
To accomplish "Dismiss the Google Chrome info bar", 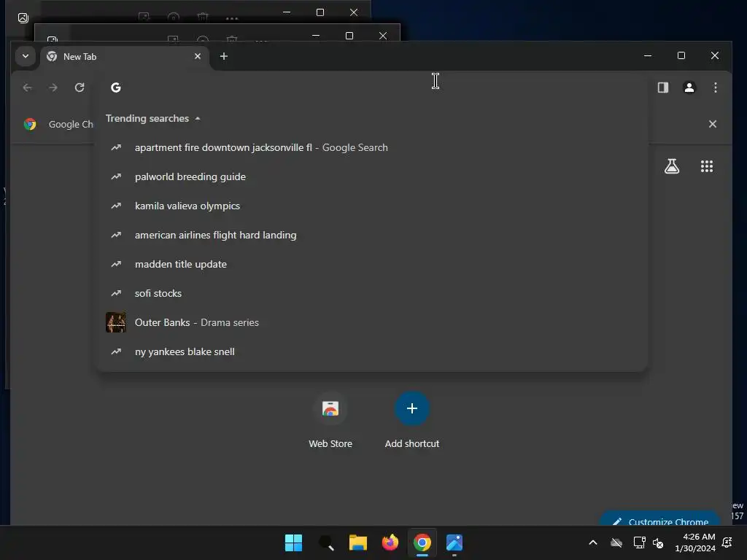I will pyautogui.click(x=712, y=124).
